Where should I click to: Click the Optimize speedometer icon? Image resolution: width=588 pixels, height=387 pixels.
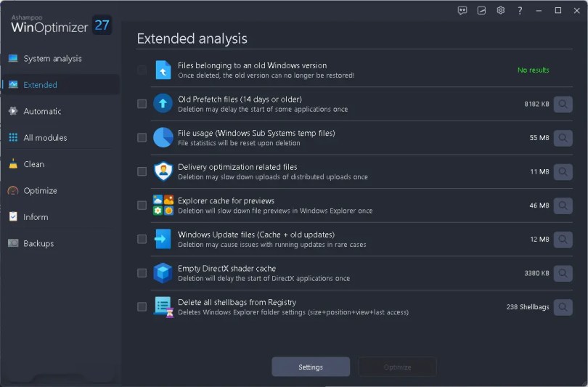[x=13, y=190]
